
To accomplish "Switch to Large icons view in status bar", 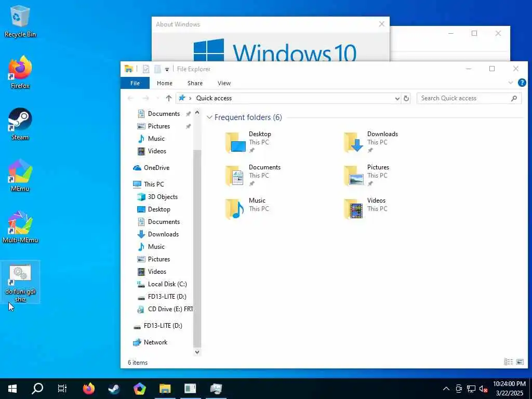I will 520,362.
